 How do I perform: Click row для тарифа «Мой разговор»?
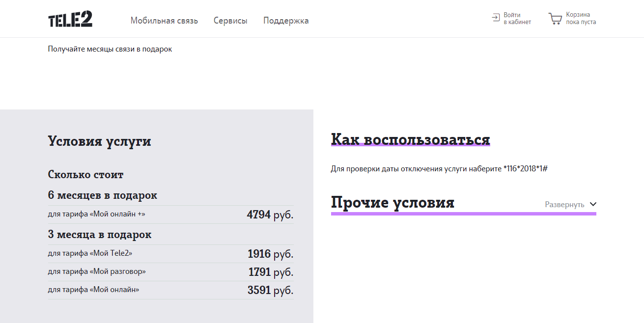click(171, 272)
